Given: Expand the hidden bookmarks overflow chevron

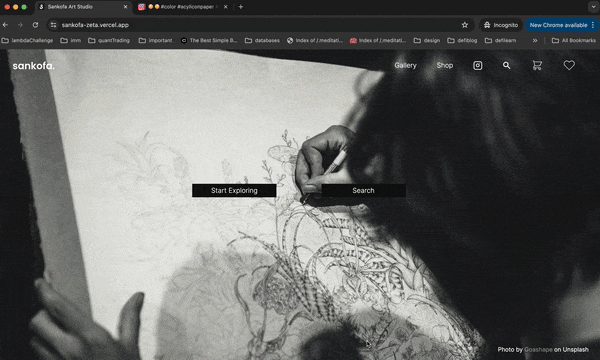Looking at the screenshot, I should pos(535,40).
